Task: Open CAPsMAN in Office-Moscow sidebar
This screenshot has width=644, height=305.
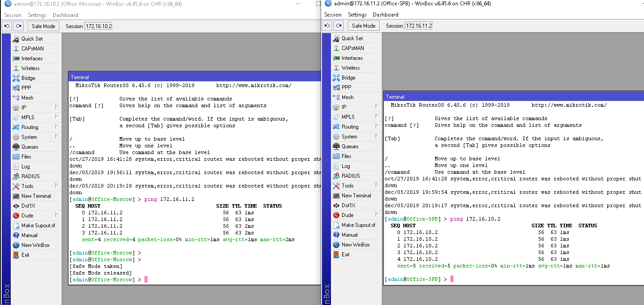Action: point(36,49)
